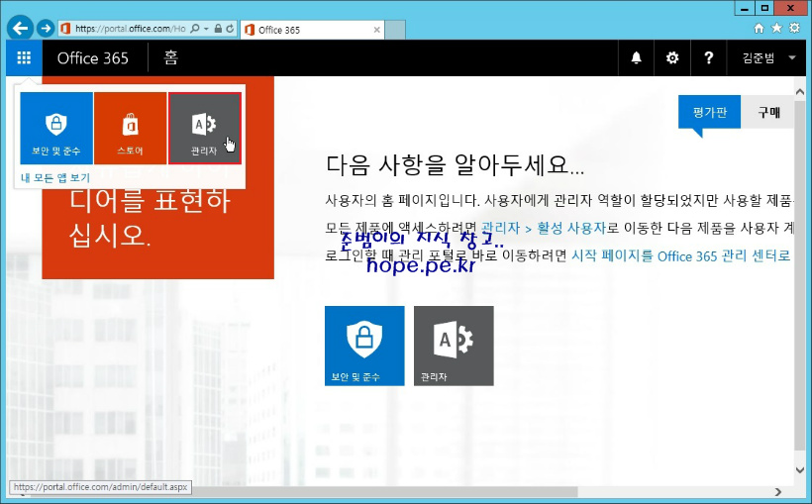
Task: Open the large 관리자 tile on page
Action: [454, 346]
